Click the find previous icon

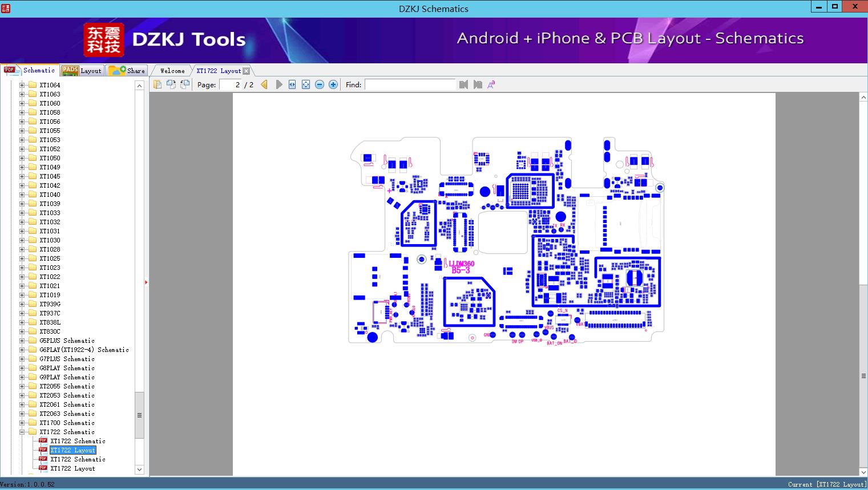(x=463, y=84)
